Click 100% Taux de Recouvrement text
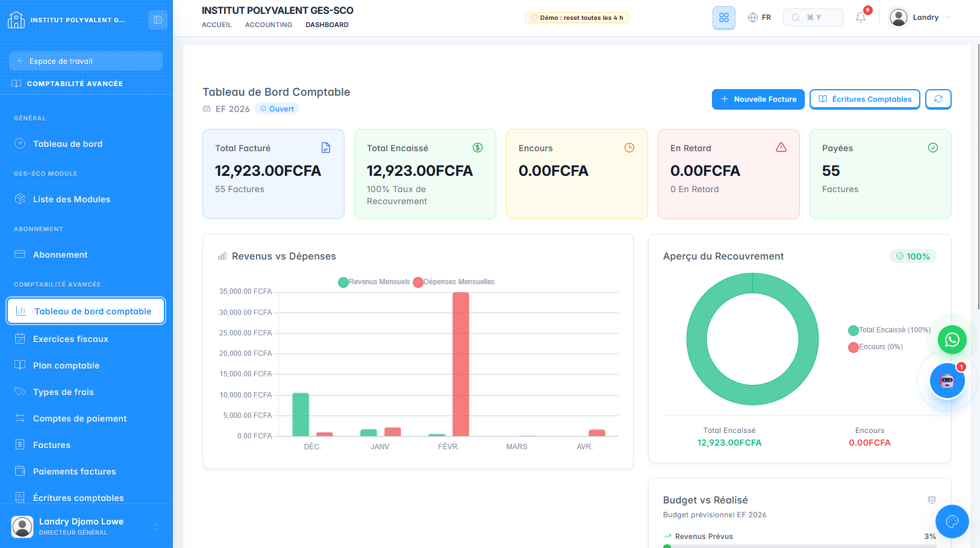This screenshot has width=980, height=548. tap(397, 195)
